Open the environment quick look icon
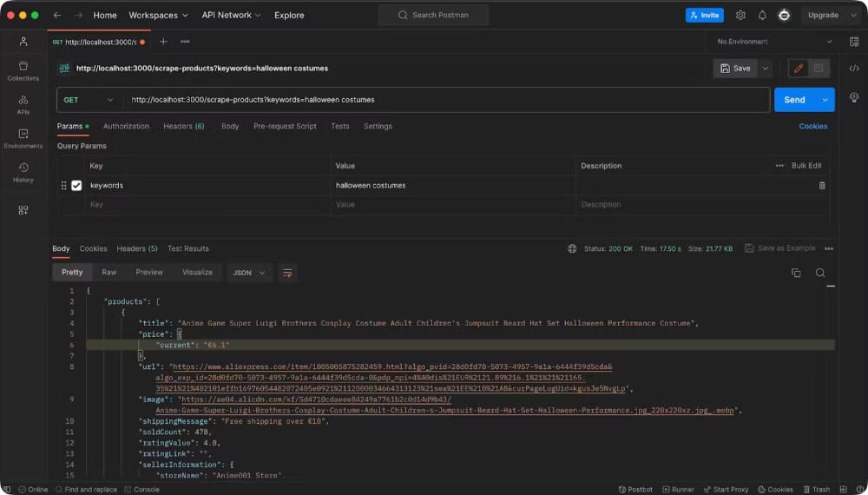Screen dimensions: 868x495 point(853,42)
